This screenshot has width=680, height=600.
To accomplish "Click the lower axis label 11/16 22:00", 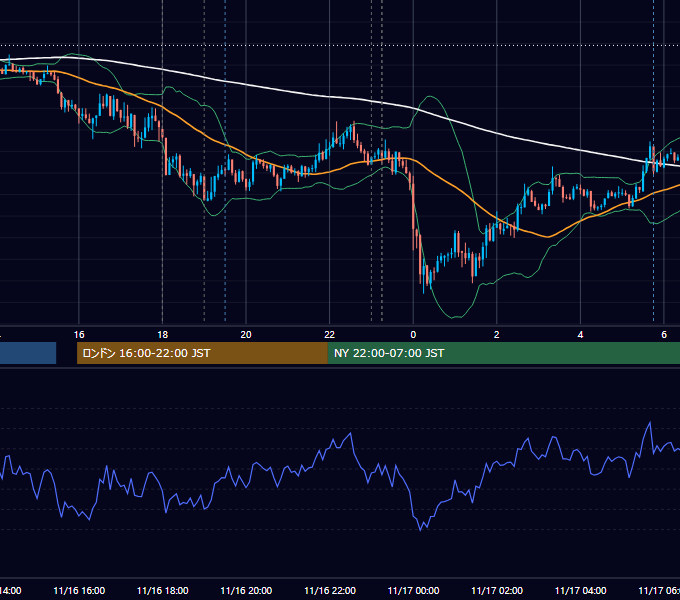I will [330, 591].
